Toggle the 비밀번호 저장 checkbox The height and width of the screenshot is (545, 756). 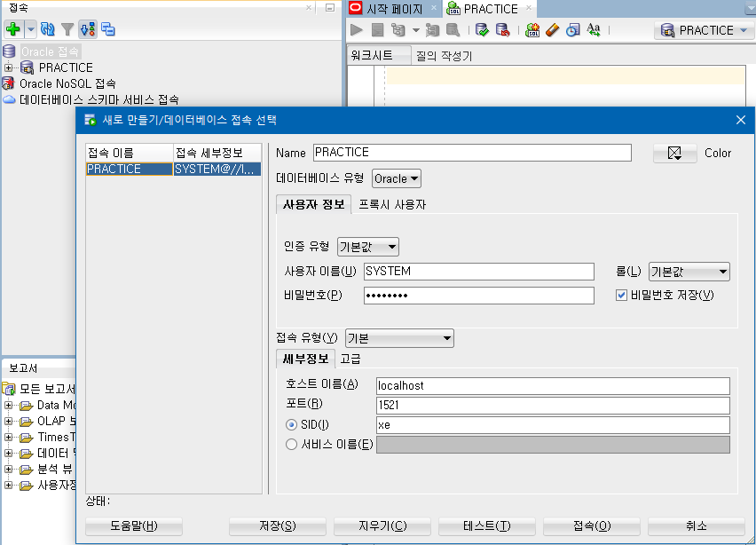[x=621, y=296]
